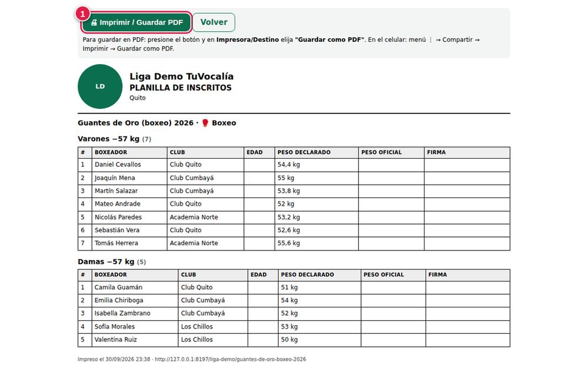The image size is (588, 378).
Task: Click boxer name Sebastián Vera
Action: click(x=117, y=230)
